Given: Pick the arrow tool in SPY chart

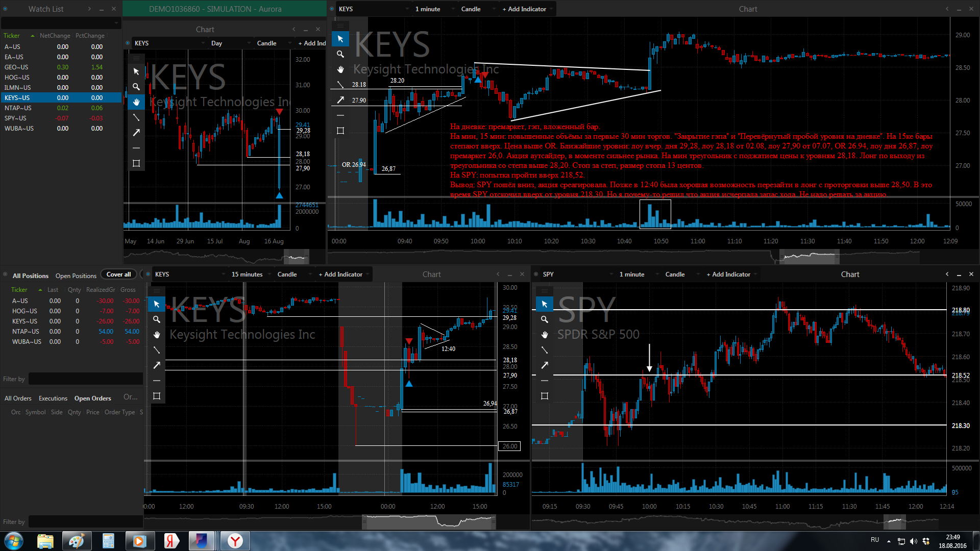Looking at the screenshot, I should point(545,365).
